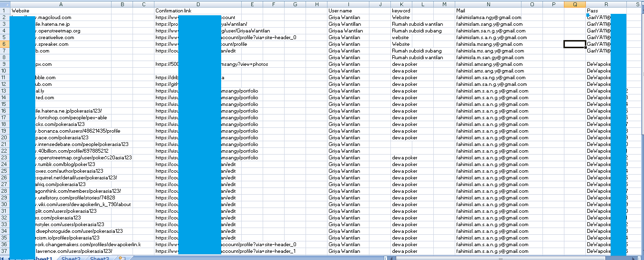This screenshot has width=644, height=260.
Task: Select row 6 header
Action: coord(5,44)
